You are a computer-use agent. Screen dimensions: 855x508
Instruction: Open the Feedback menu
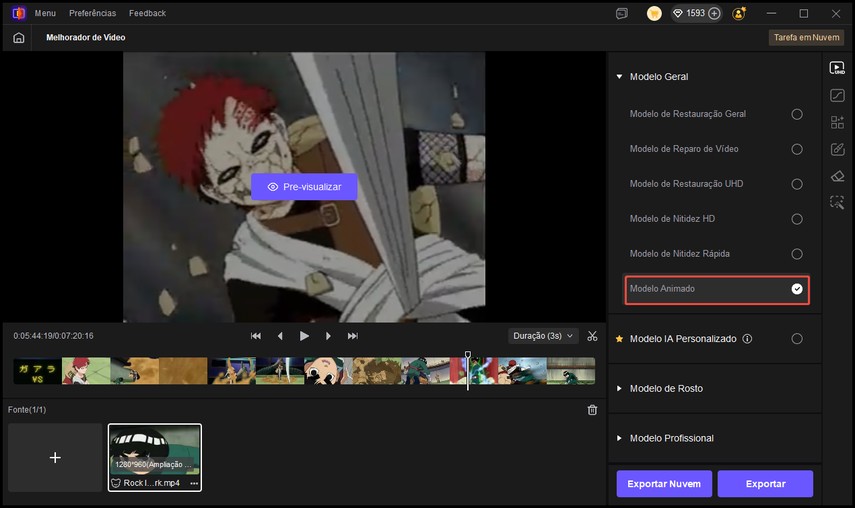pos(147,13)
